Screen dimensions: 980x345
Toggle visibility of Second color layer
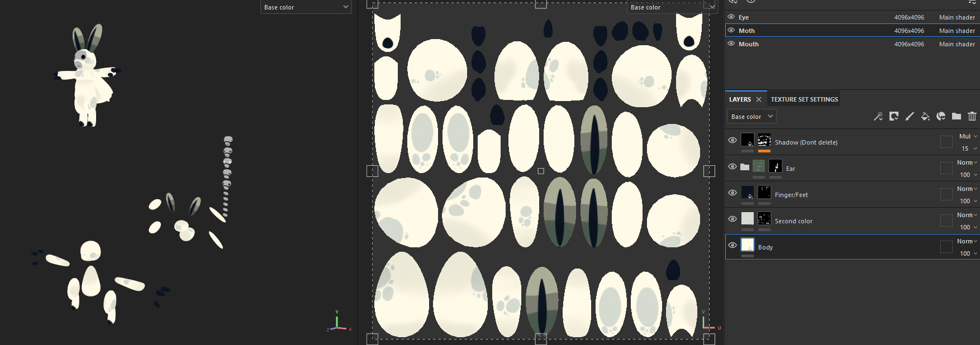pos(732,219)
